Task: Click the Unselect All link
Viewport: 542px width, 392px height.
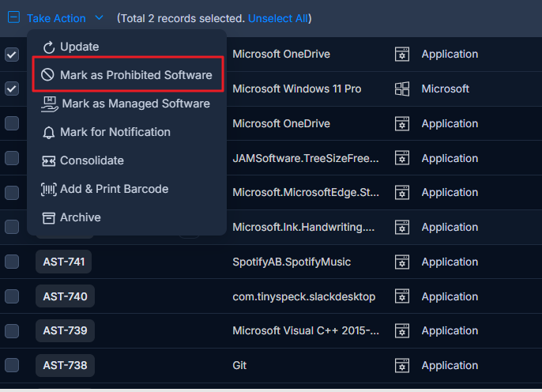Action: click(x=278, y=18)
